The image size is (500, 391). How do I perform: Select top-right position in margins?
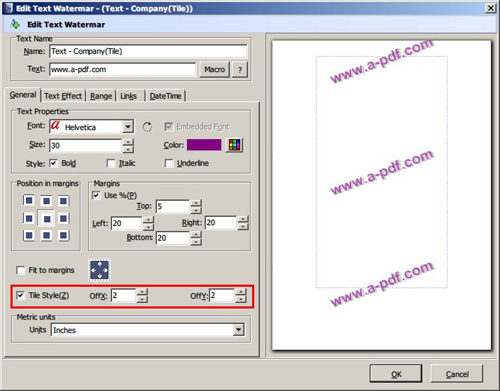[63, 201]
